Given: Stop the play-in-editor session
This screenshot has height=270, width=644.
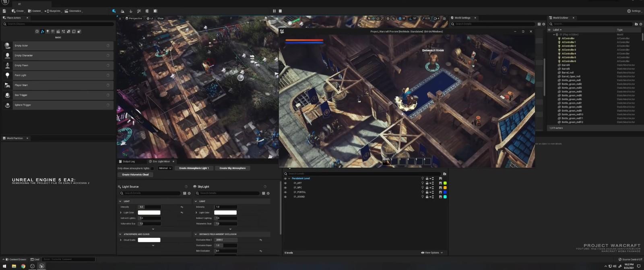Looking at the screenshot, I should pyautogui.click(x=280, y=11).
